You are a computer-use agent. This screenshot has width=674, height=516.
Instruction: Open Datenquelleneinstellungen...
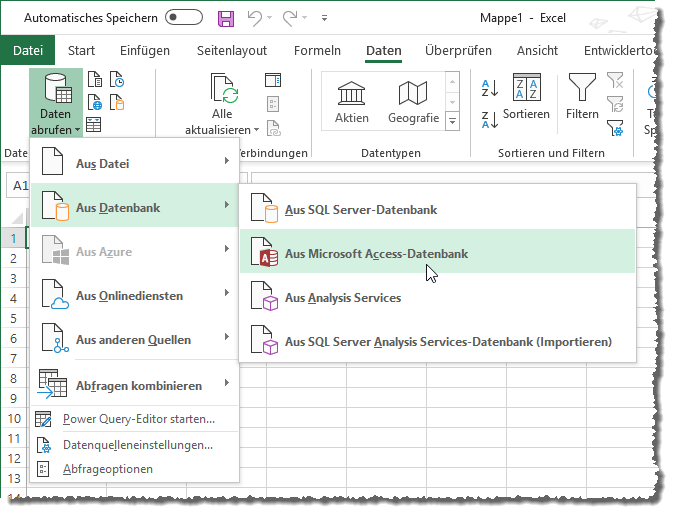(x=135, y=445)
